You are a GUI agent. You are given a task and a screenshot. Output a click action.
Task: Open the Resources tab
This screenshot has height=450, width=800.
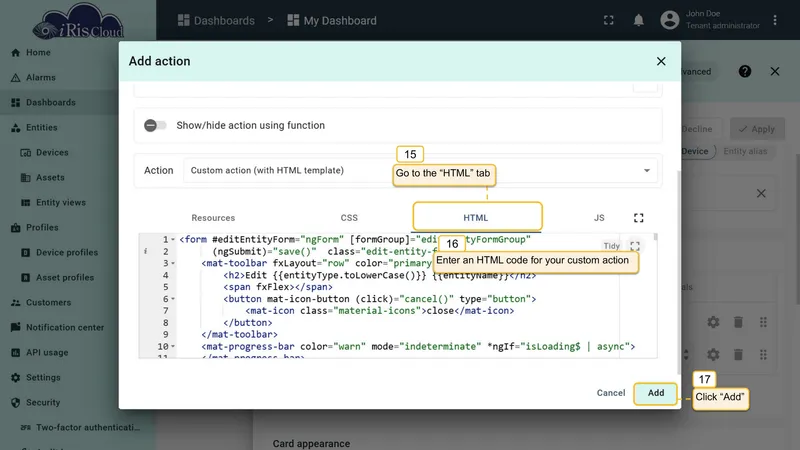pos(213,218)
